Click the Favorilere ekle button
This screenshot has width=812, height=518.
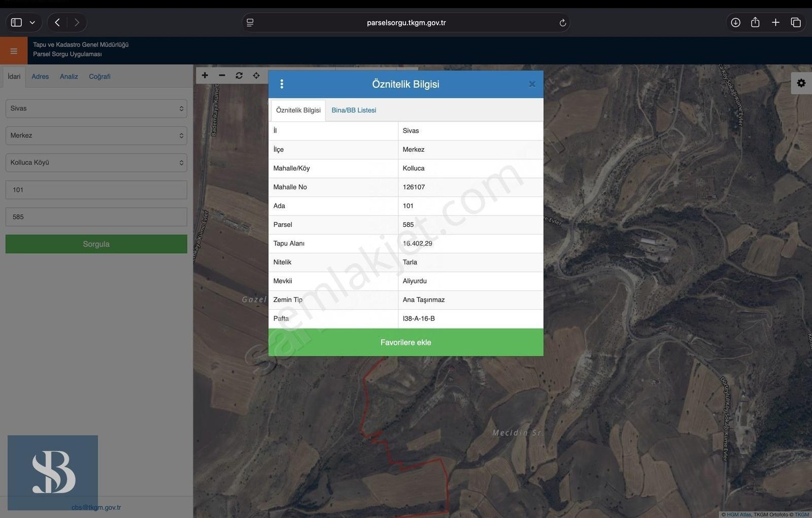406,342
